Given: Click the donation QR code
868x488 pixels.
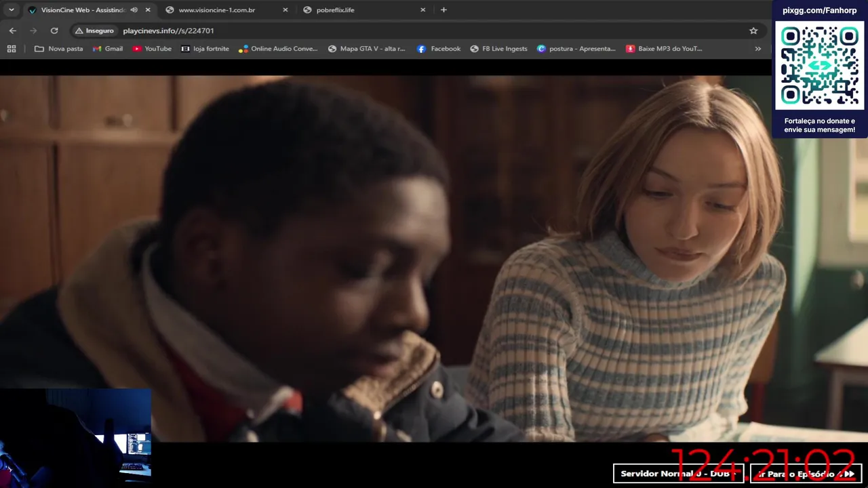Looking at the screenshot, I should (x=819, y=66).
